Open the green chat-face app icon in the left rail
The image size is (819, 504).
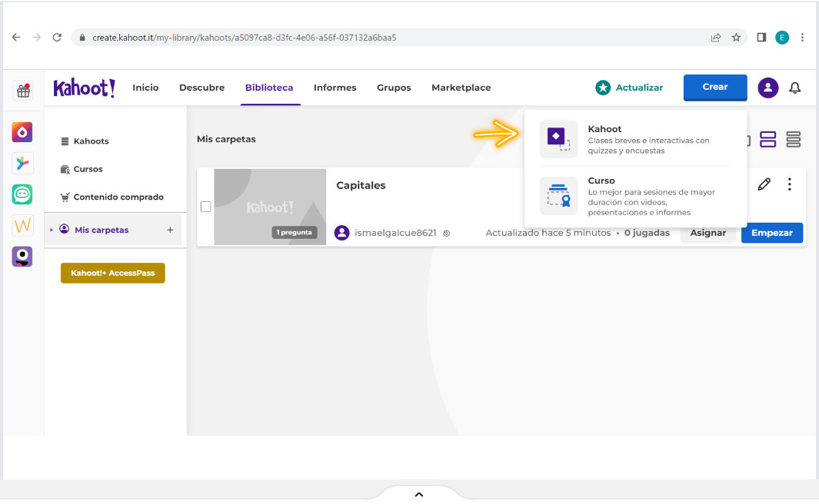[22, 194]
